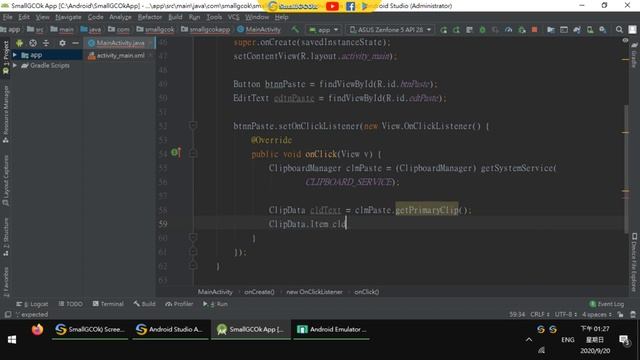Screen dimensions: 640x360
Task: Click the scroll-from-source target icon
Action: click(33, 43)
